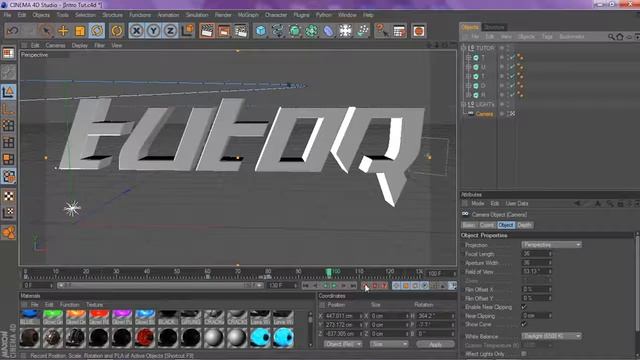Select the Move tool cross icon
The height and width of the screenshot is (360, 640).
(63, 31)
